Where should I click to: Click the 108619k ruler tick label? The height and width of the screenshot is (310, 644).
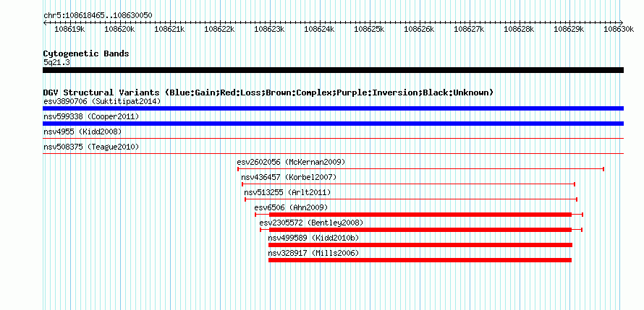click(x=69, y=29)
